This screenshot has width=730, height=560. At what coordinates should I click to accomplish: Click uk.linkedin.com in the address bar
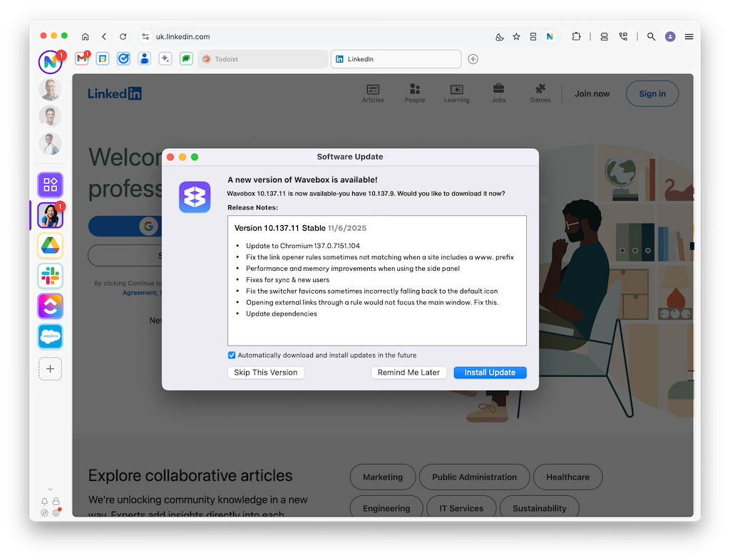click(182, 37)
